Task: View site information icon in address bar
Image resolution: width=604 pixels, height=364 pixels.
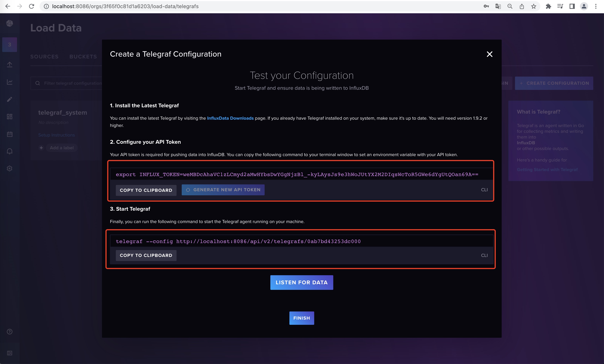Action: point(46,6)
